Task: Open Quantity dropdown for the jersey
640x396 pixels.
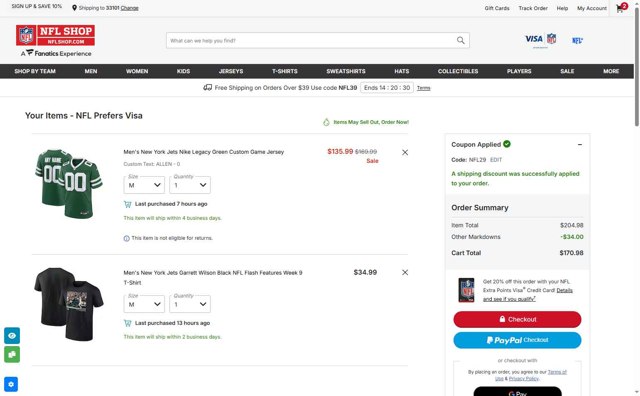Action: pyautogui.click(x=190, y=185)
